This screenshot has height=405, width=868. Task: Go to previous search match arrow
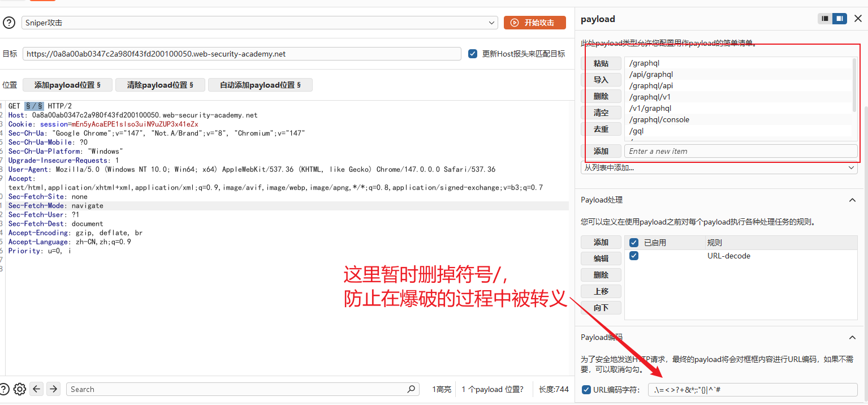tap(37, 389)
